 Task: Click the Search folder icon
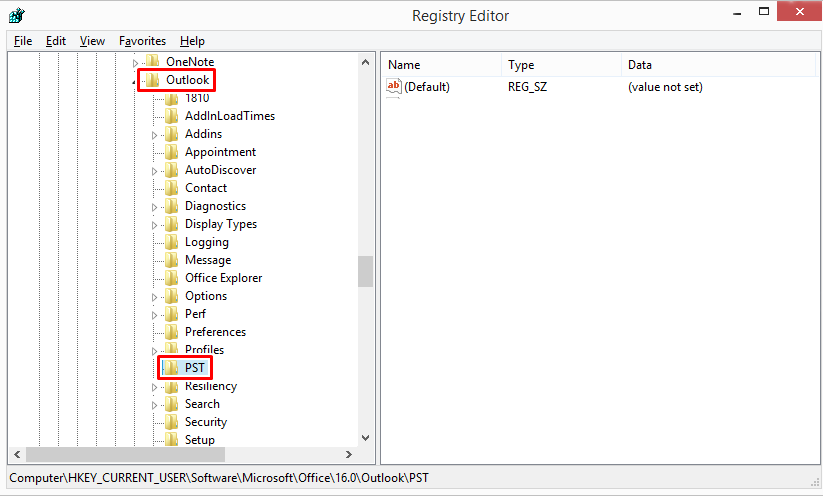(172, 404)
